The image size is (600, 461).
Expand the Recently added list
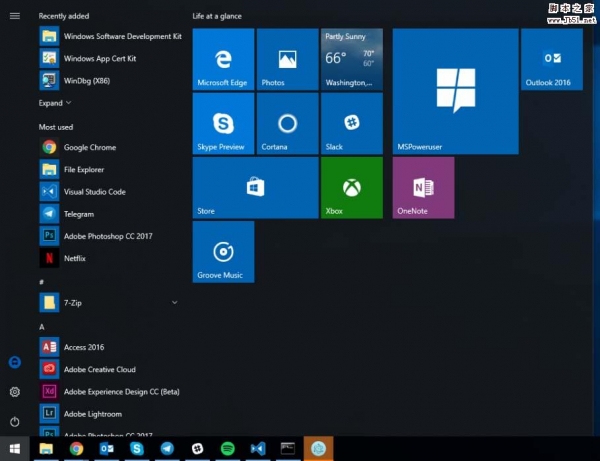pyautogui.click(x=55, y=103)
